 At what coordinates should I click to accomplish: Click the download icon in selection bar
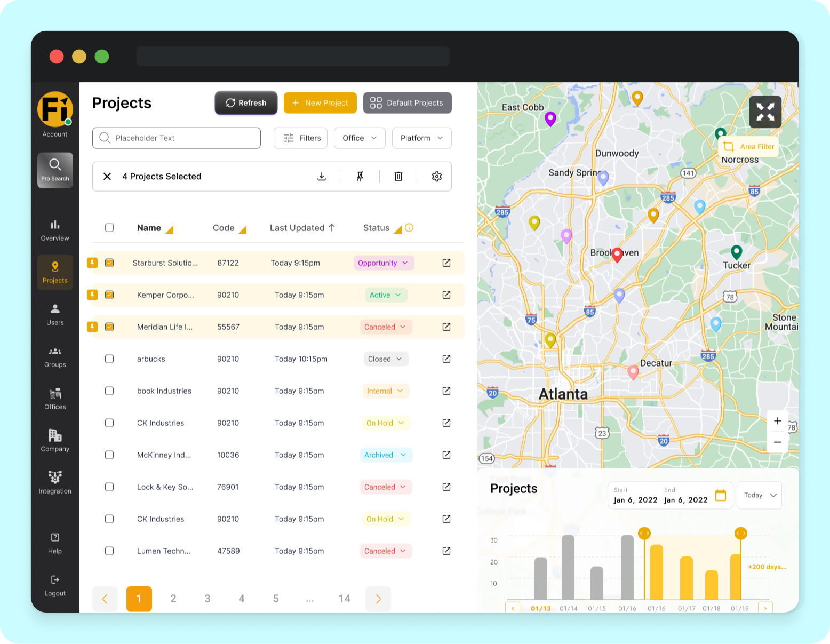coord(322,177)
